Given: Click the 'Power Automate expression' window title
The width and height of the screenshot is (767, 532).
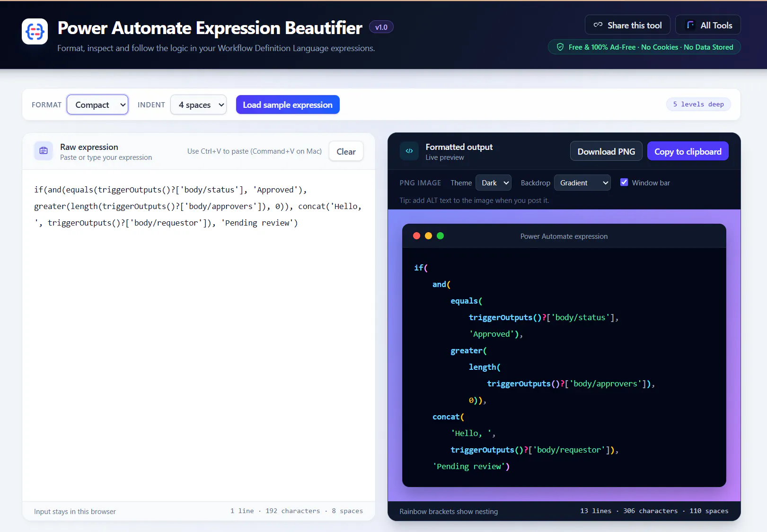Looking at the screenshot, I should point(564,236).
